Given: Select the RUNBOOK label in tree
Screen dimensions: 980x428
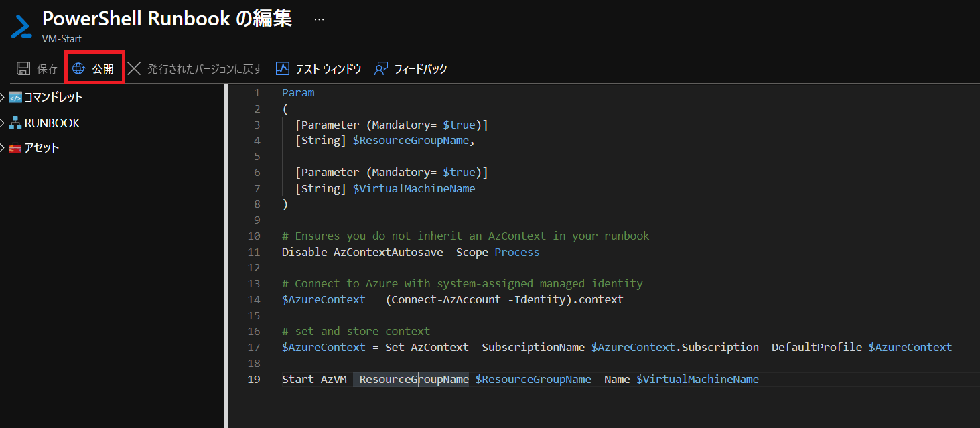Looking at the screenshot, I should click(x=52, y=123).
